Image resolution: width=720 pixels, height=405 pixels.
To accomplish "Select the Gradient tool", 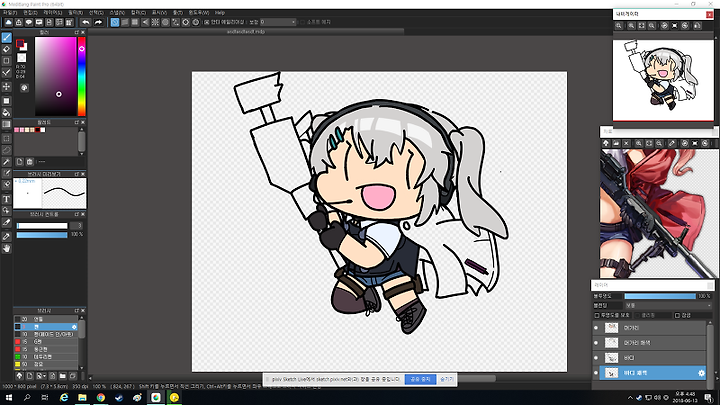I will coord(6,124).
